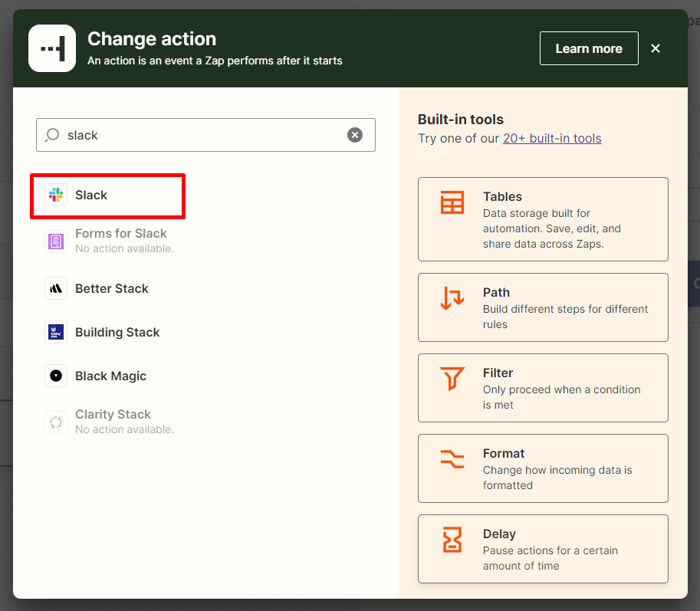Click the search magnifier icon
The height and width of the screenshot is (611, 700).
click(x=52, y=135)
